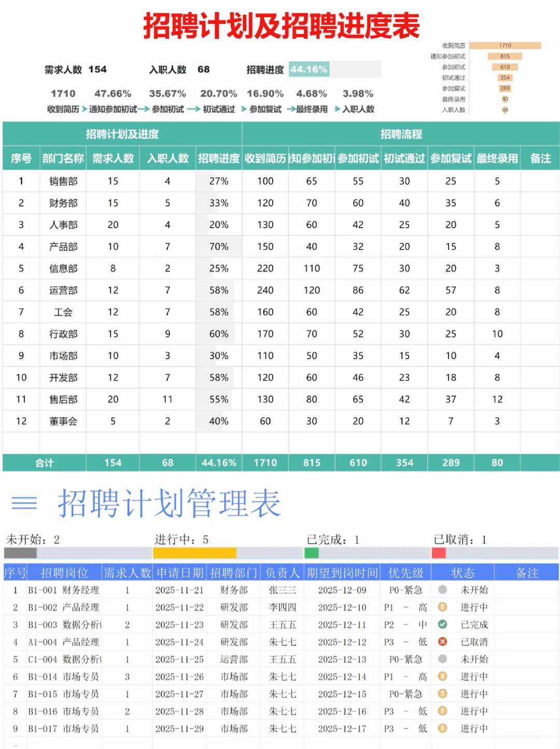560x749 pixels.
Task: Click the gray 未开始 status dot for 财务经理
Action: pyautogui.click(x=443, y=590)
